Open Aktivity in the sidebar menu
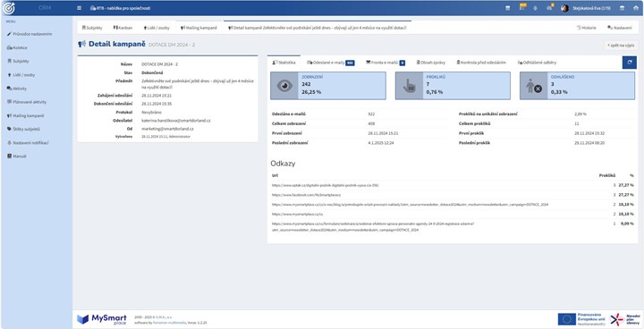 pos(17,89)
